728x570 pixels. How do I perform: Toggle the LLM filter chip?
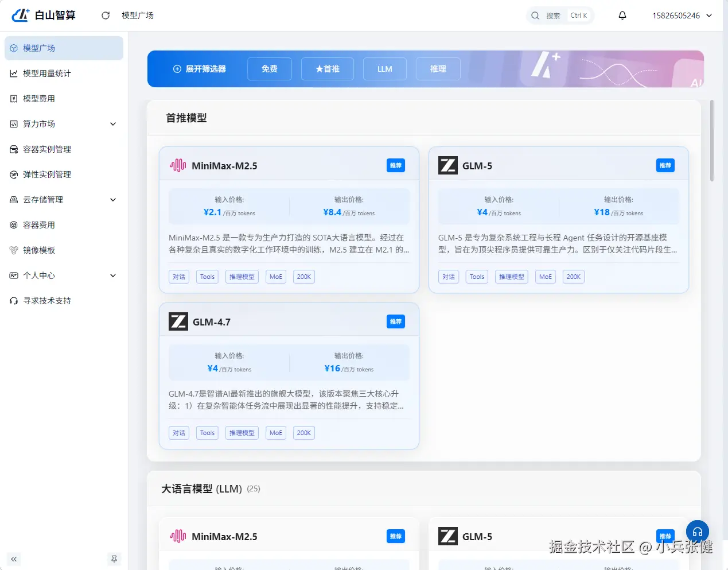tap(385, 69)
